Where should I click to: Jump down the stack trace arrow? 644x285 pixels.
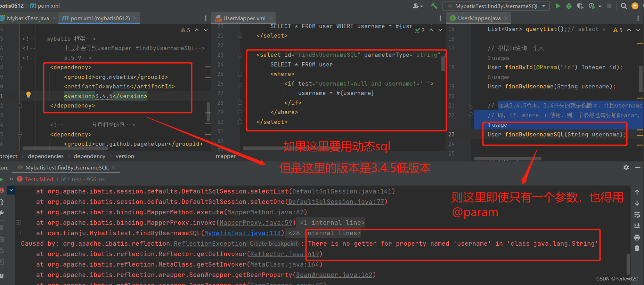[637, 203]
